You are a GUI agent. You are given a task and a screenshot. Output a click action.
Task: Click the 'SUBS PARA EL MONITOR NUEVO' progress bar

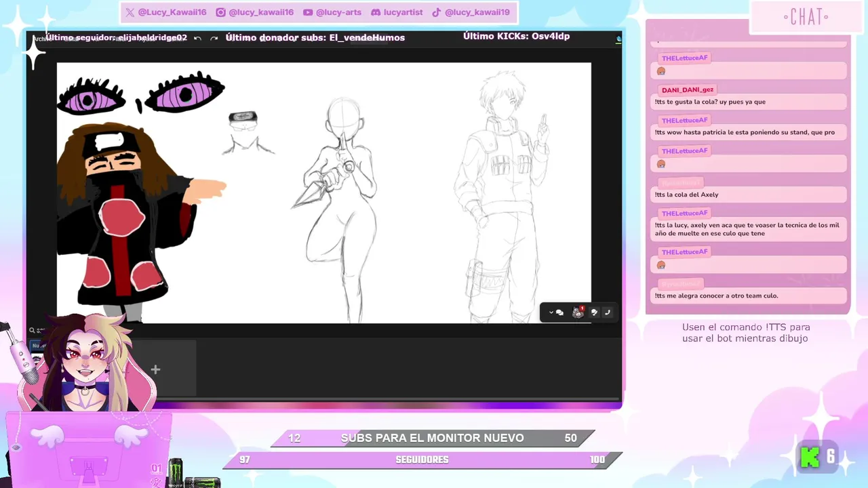[433, 438]
